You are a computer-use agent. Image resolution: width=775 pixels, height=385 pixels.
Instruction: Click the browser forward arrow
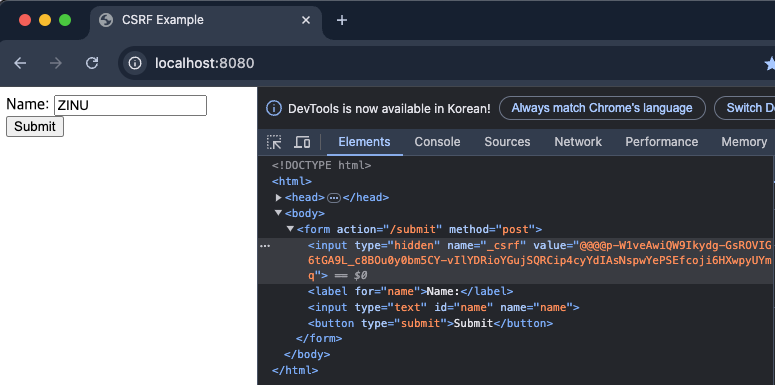point(56,63)
